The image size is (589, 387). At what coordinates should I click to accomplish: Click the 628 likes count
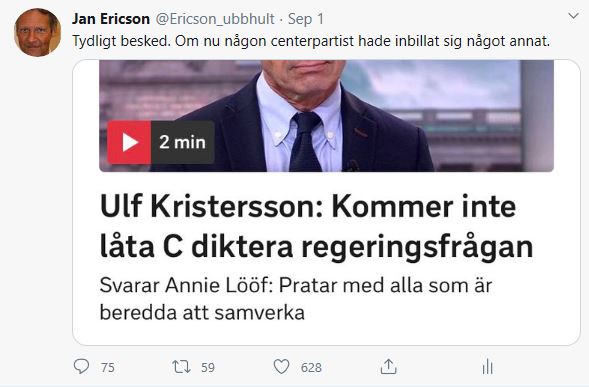311,367
